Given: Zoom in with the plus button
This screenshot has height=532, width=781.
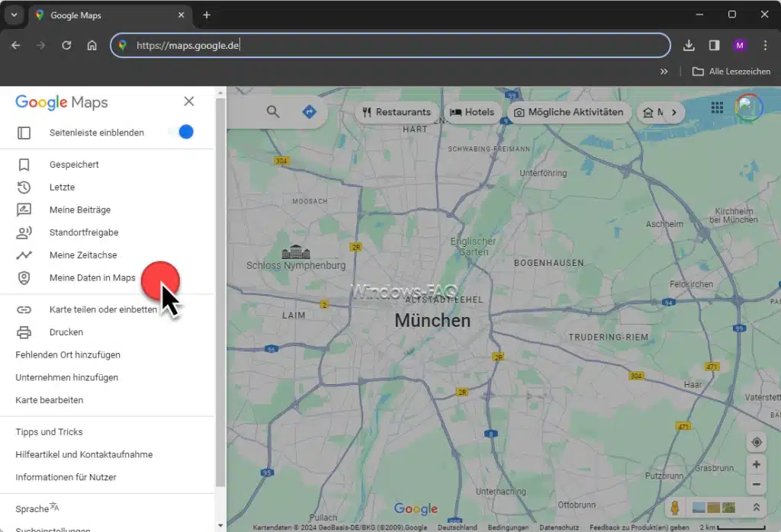Looking at the screenshot, I should (757, 464).
